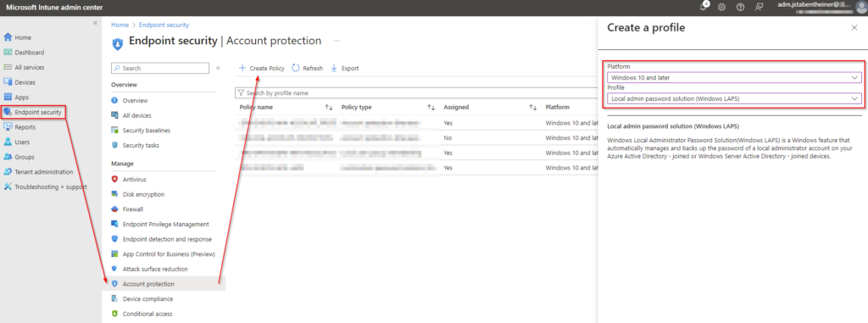
Task: Click Search by profile name field
Action: (x=415, y=93)
